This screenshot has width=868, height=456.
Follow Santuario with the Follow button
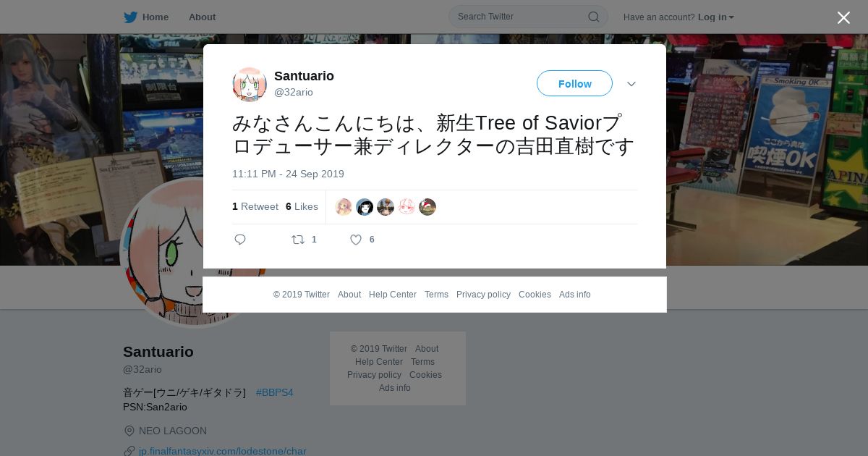(574, 83)
